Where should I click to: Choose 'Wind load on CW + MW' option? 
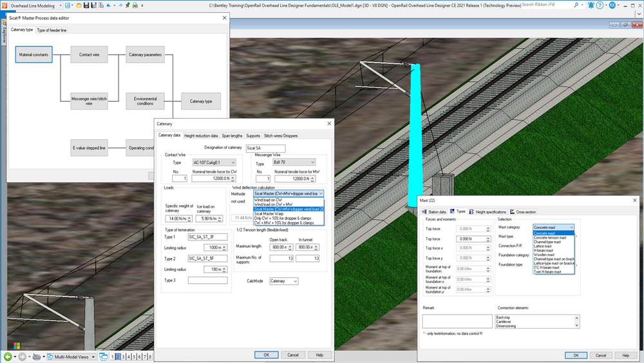tap(289, 204)
